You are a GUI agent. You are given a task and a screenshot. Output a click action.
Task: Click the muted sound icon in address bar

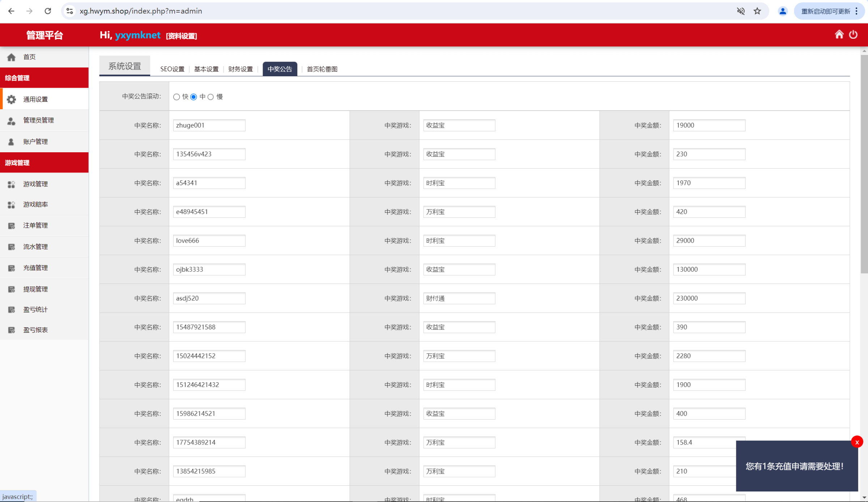click(740, 11)
